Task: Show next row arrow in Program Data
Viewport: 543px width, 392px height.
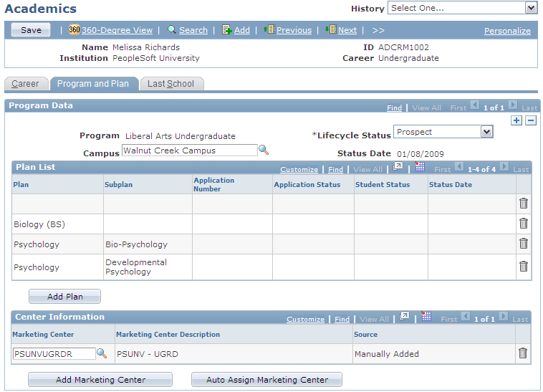Action: pyautogui.click(x=513, y=105)
